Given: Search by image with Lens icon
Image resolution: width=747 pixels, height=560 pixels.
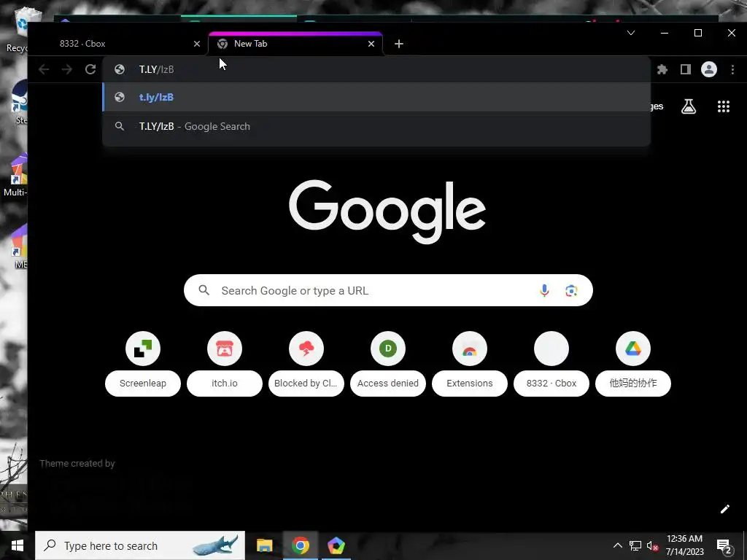Looking at the screenshot, I should [x=571, y=290].
